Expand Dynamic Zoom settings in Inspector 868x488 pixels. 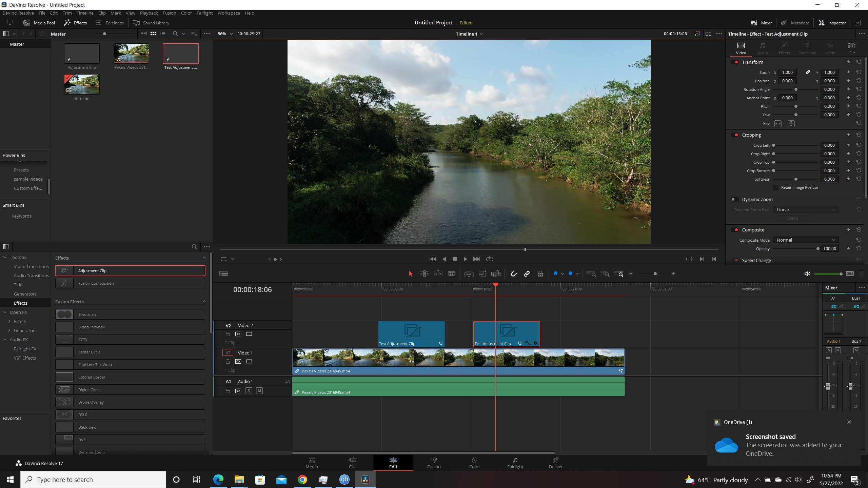(757, 199)
